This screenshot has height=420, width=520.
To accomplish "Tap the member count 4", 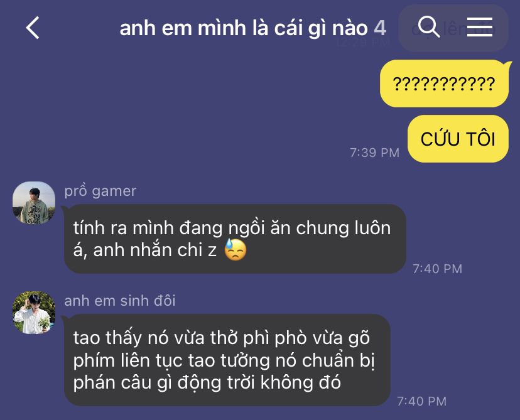I will point(380,28).
